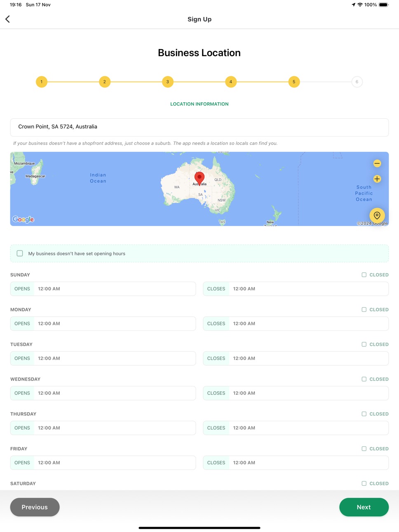This screenshot has width=399, height=532.
Task: Open Monday OPENS time picker
Action: point(103,323)
